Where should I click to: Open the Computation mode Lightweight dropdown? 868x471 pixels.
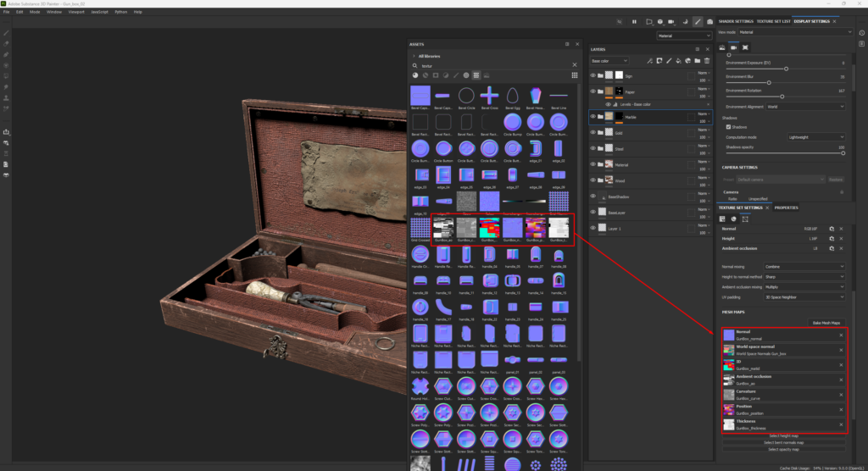pos(815,136)
